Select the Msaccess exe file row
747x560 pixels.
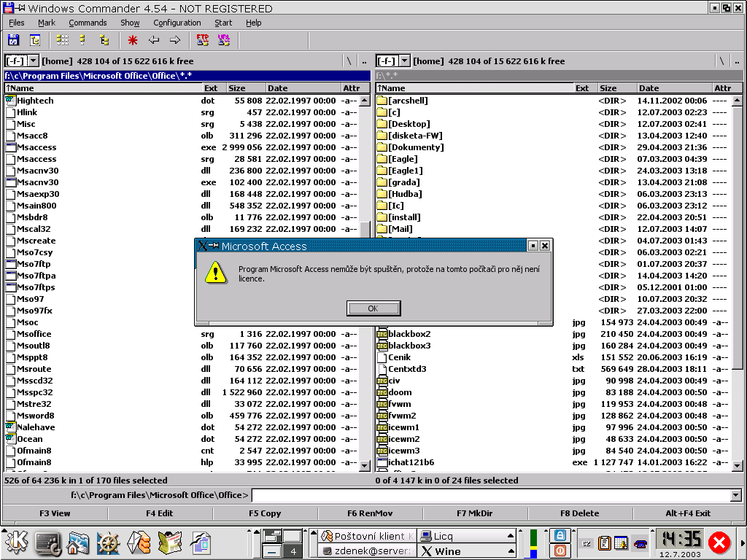(x=182, y=147)
